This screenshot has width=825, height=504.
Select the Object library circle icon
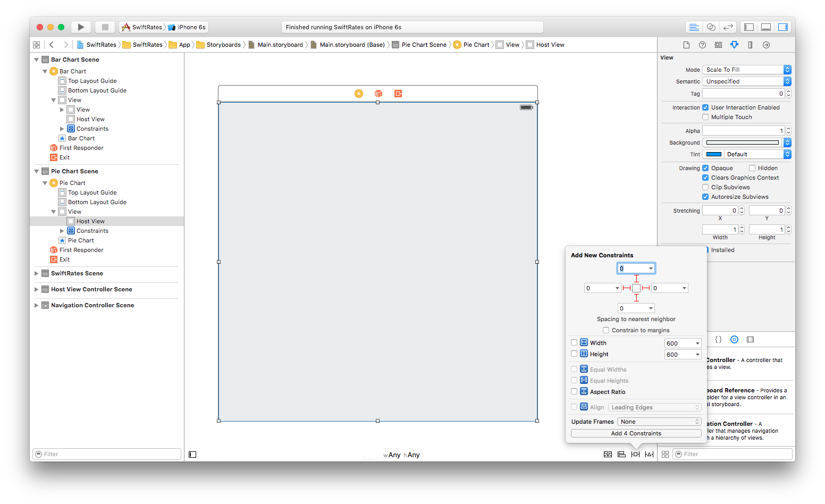click(x=734, y=339)
